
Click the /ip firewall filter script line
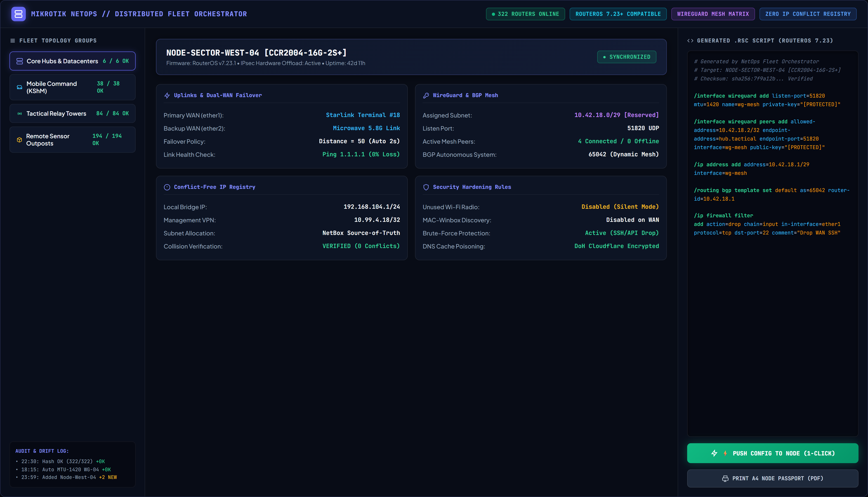(723, 216)
